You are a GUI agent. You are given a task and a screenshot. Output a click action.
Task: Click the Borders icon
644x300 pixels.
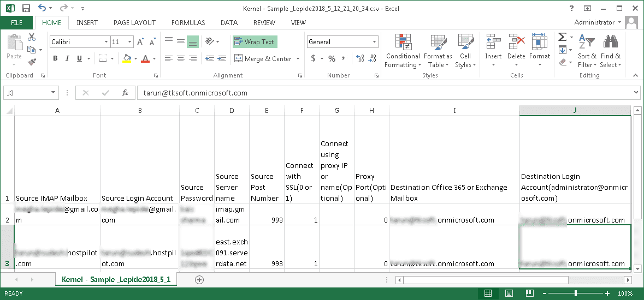tap(103, 59)
